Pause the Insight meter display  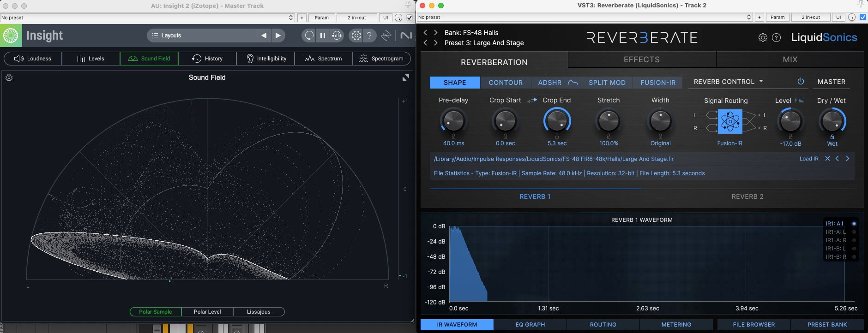(323, 36)
